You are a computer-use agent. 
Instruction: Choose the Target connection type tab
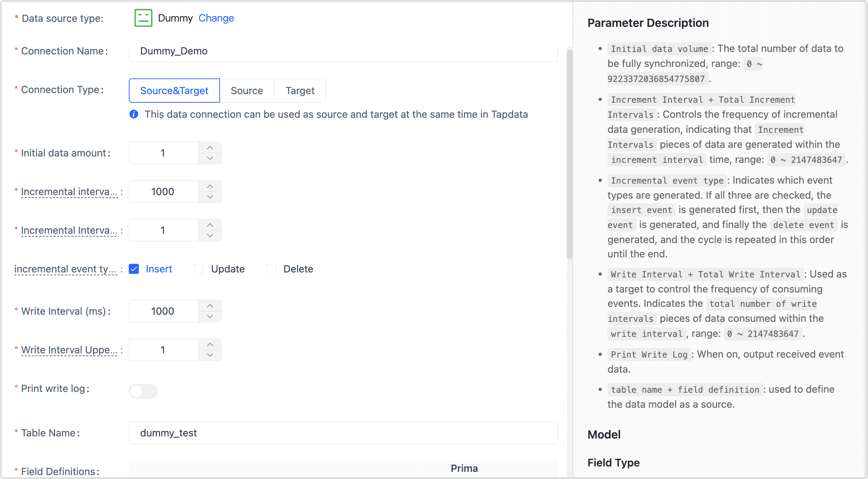pyautogui.click(x=300, y=91)
